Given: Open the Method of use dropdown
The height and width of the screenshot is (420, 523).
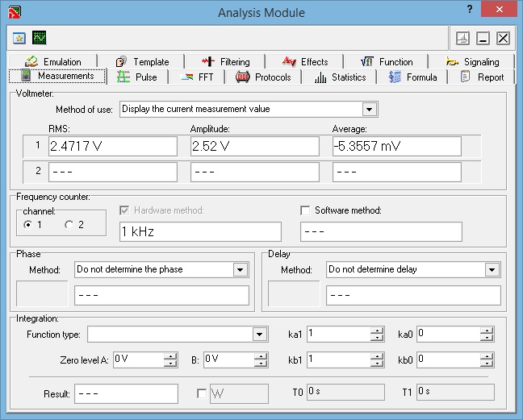Looking at the screenshot, I should click(x=369, y=110).
